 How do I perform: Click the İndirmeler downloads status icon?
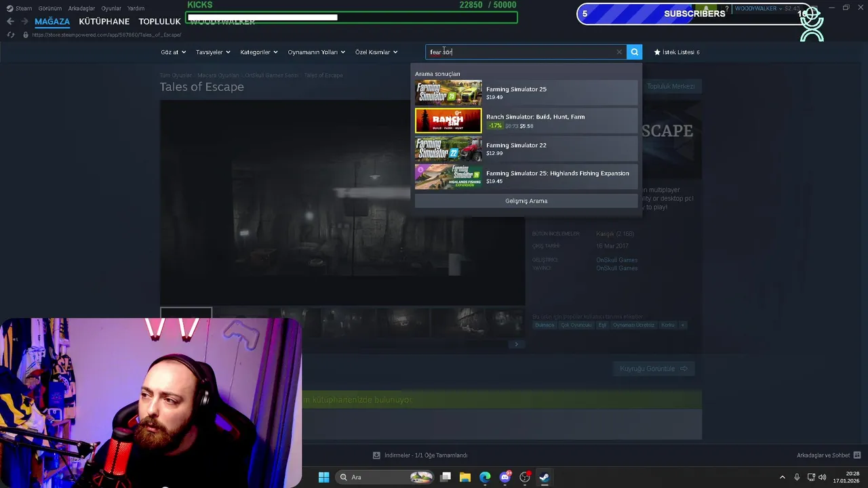click(x=376, y=455)
